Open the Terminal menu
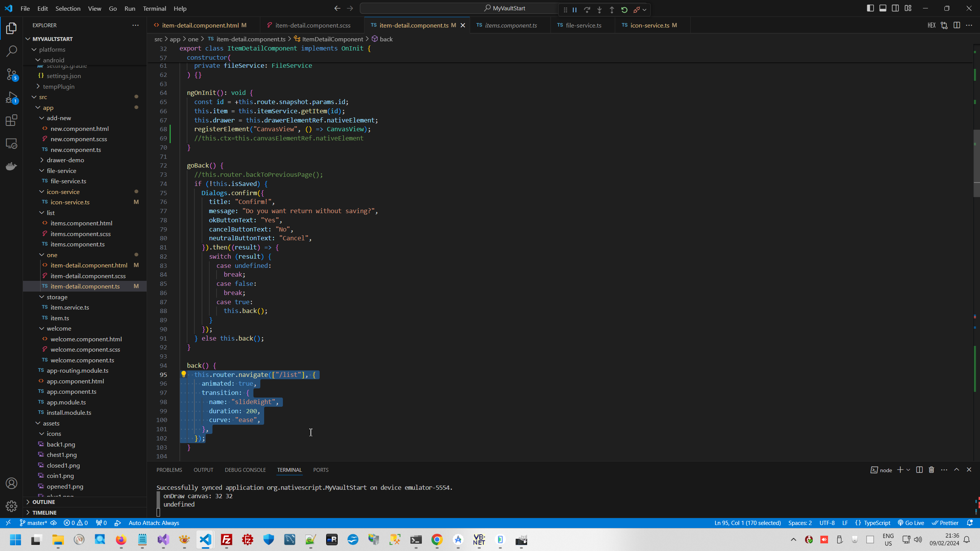980x551 pixels. pyautogui.click(x=154, y=8)
